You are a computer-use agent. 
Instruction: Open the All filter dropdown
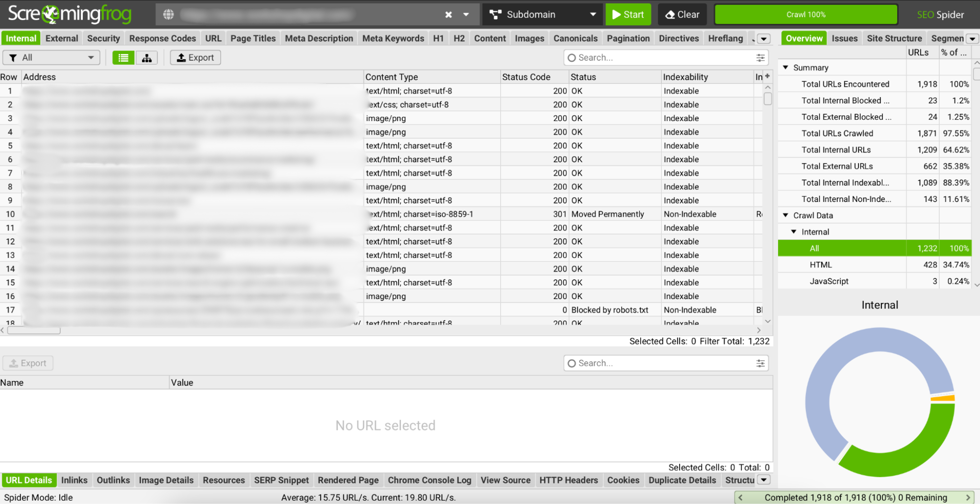51,58
